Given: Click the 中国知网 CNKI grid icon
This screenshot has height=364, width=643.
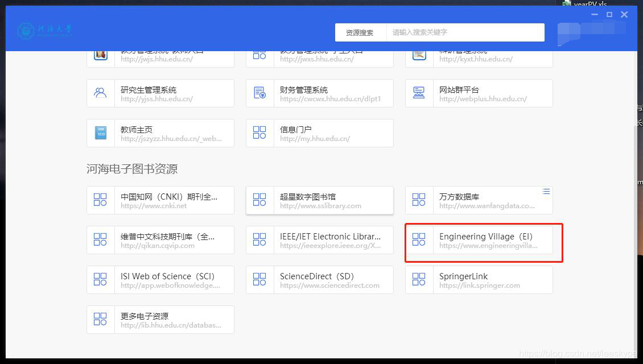Looking at the screenshot, I should pos(100,200).
